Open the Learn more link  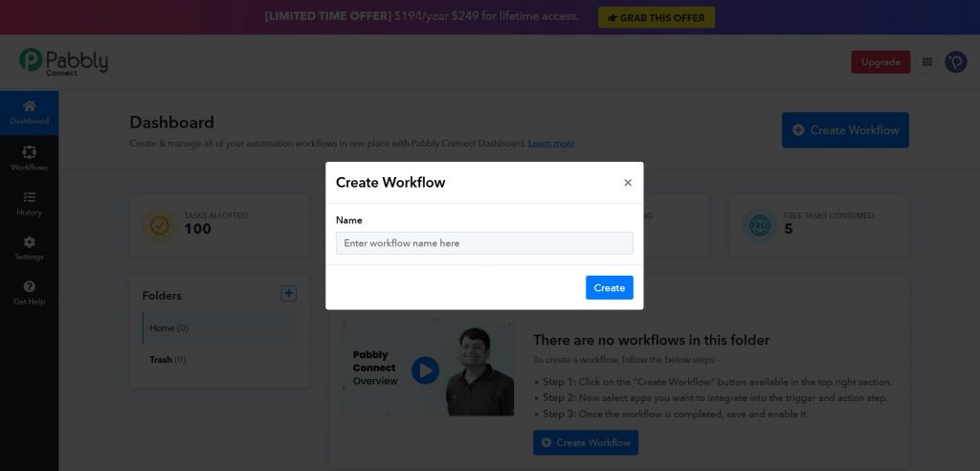point(551,144)
